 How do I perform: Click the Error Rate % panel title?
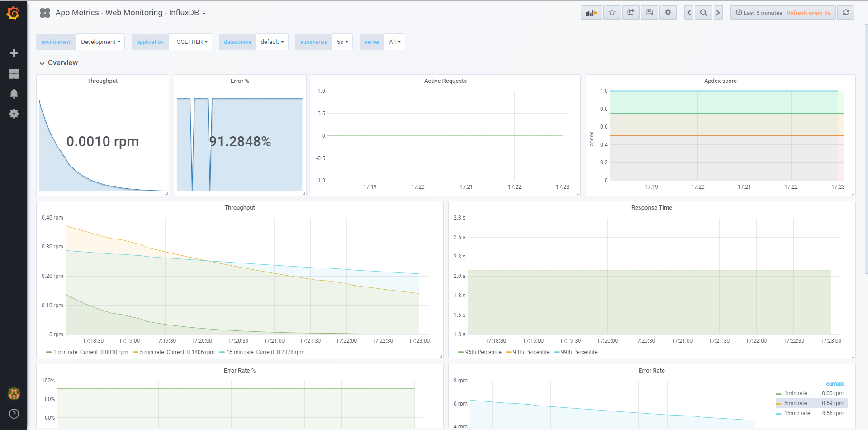(x=240, y=371)
